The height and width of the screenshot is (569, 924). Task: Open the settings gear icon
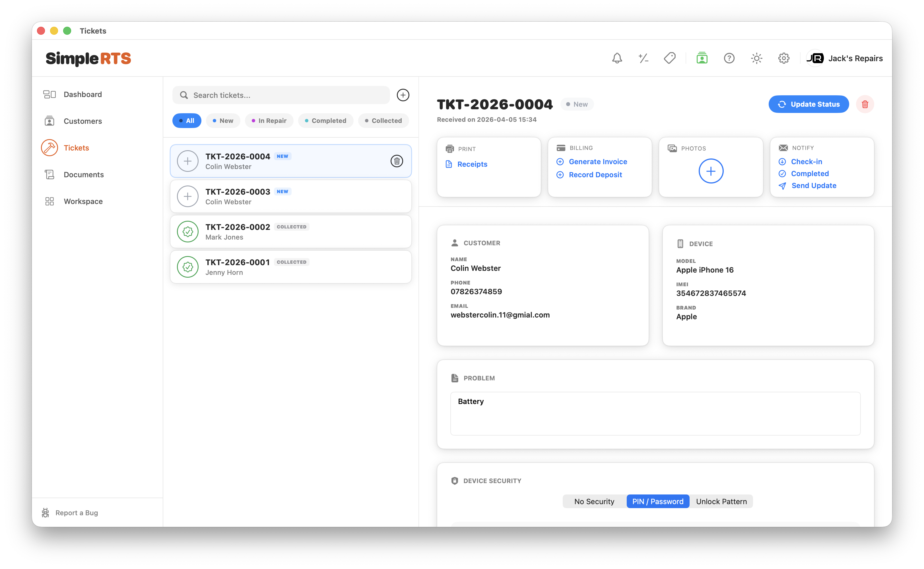click(x=784, y=58)
